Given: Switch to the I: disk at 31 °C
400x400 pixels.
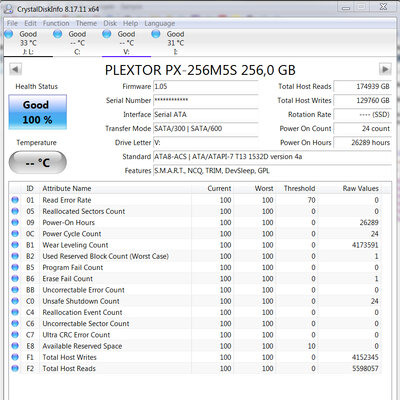Looking at the screenshot, I should [x=175, y=43].
